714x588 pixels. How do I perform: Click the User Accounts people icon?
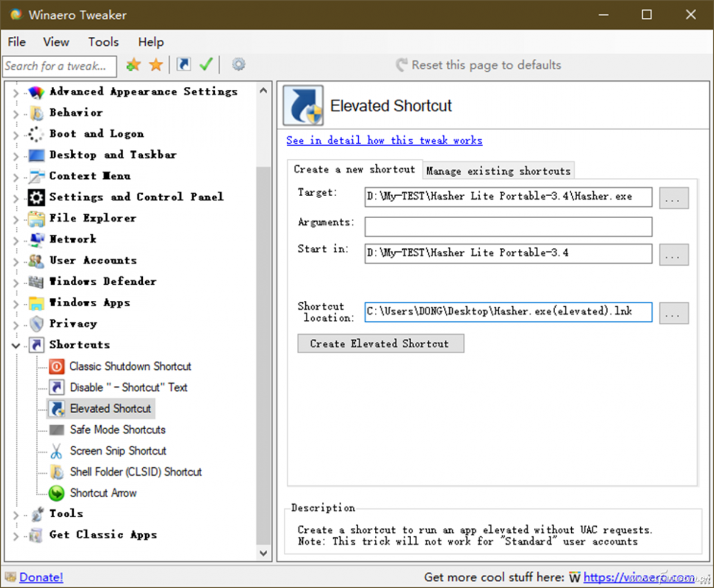[x=36, y=261]
